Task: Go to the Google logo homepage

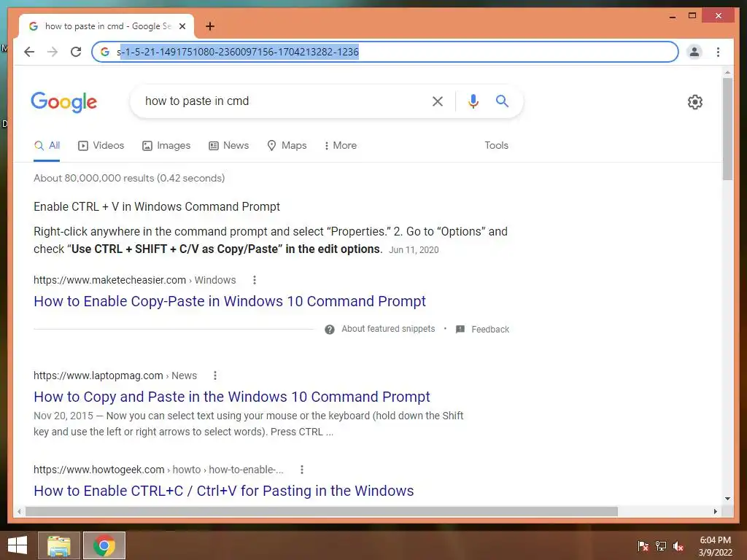Action: (64, 102)
